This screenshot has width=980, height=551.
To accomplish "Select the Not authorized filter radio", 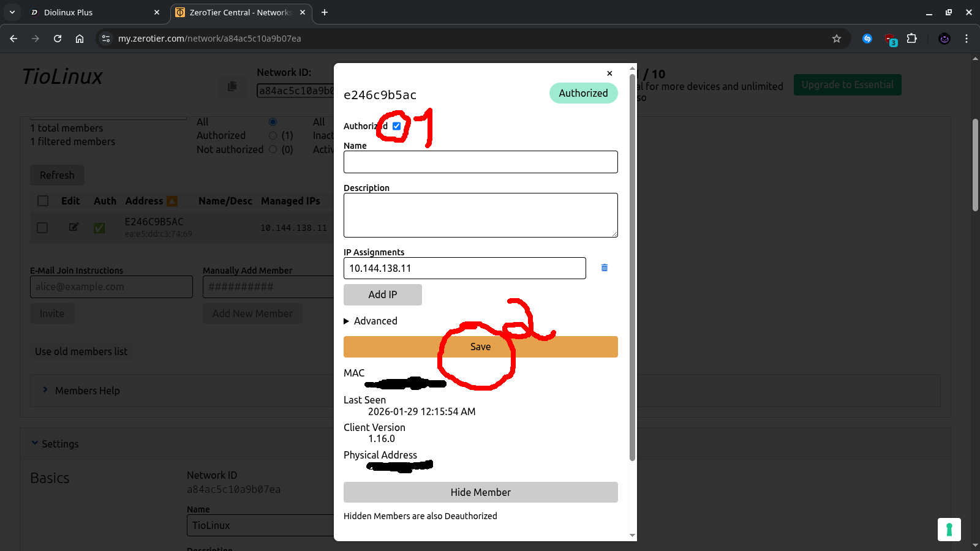I will click(x=273, y=149).
